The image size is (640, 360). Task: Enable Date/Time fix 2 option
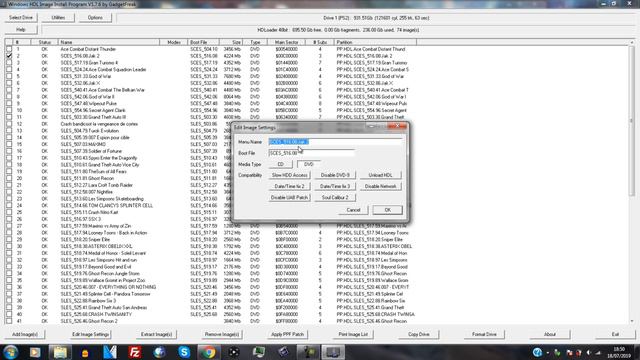click(x=289, y=186)
